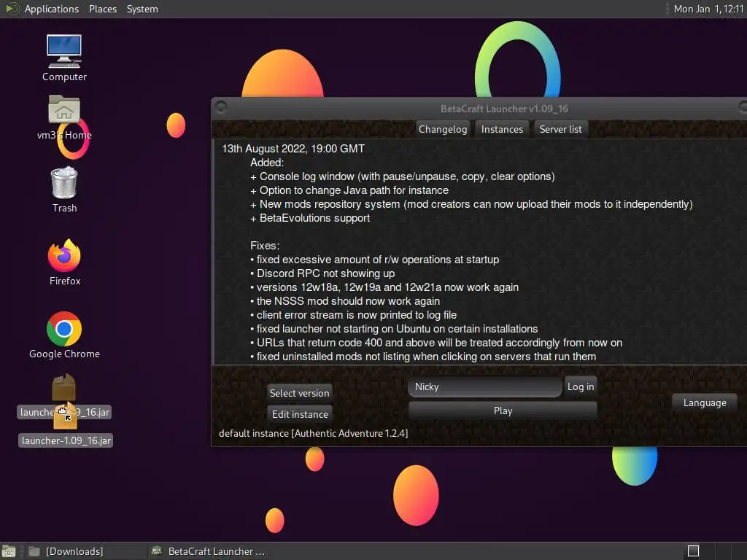Click the Play button
Image resolution: width=747 pixels, height=560 pixels.
[503, 411]
